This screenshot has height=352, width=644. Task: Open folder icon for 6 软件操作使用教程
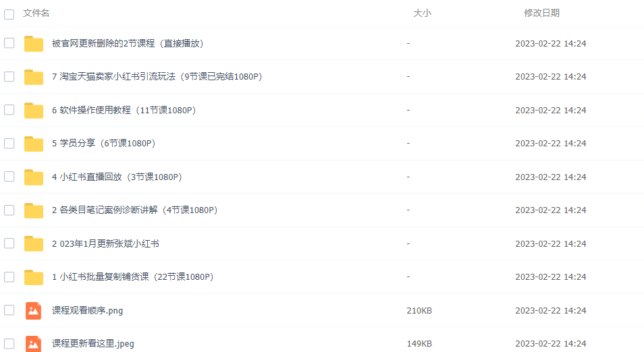click(34, 111)
